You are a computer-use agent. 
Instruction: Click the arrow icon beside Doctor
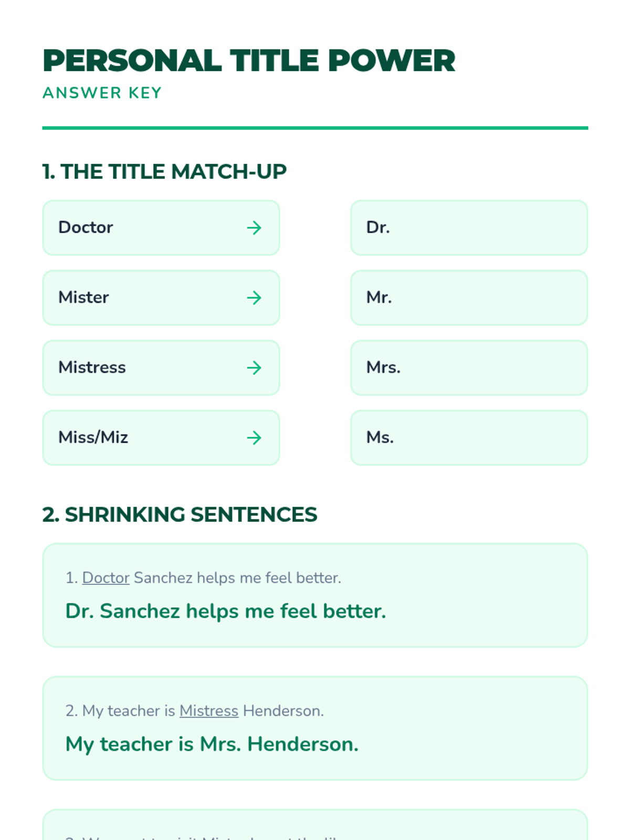254,228
